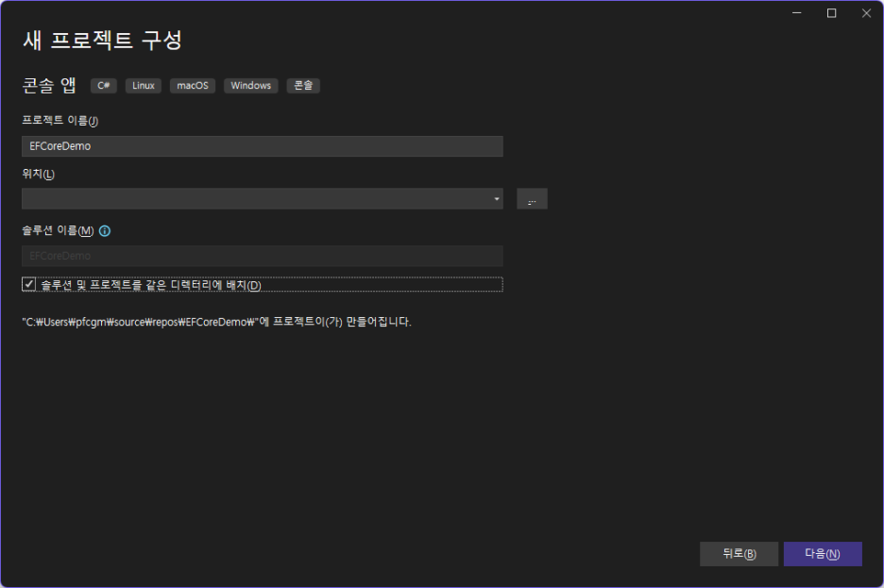Screen dimensions: 884x588
Task: Click the macOS tag
Action: (193, 86)
